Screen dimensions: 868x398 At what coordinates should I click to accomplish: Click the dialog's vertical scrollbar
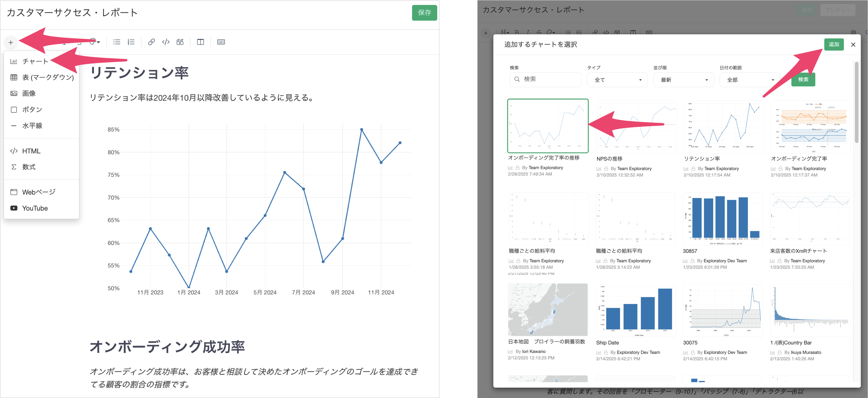pos(857,102)
